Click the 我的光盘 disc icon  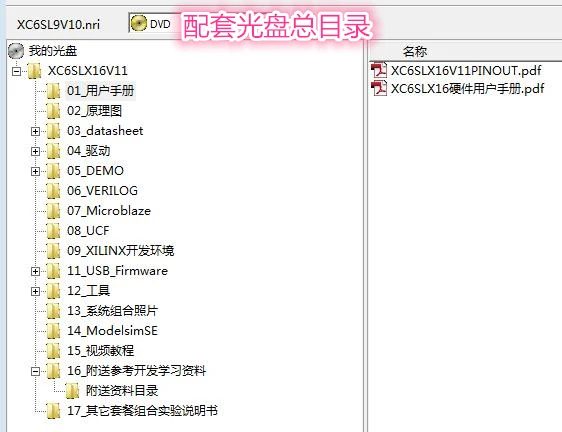pos(16,51)
